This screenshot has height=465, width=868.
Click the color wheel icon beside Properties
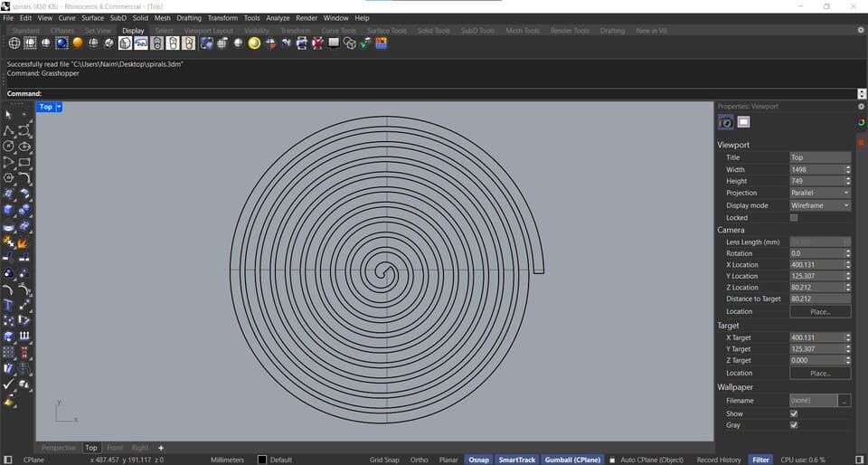[x=862, y=122]
